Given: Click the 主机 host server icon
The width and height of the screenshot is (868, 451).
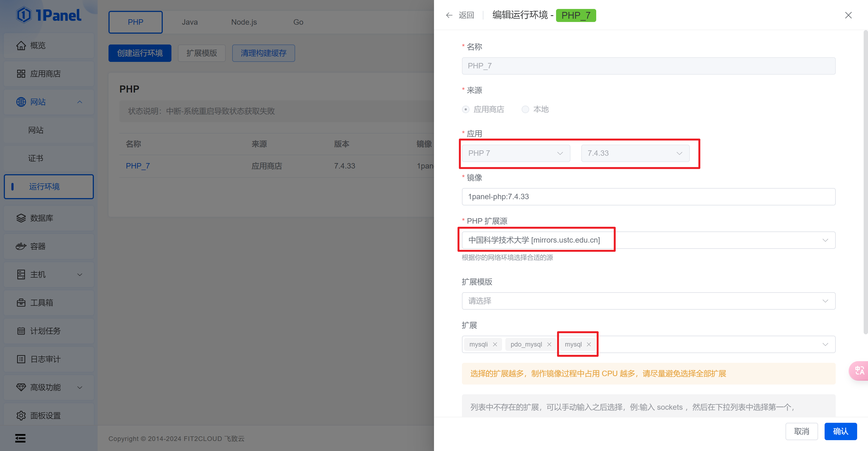Looking at the screenshot, I should (21, 274).
